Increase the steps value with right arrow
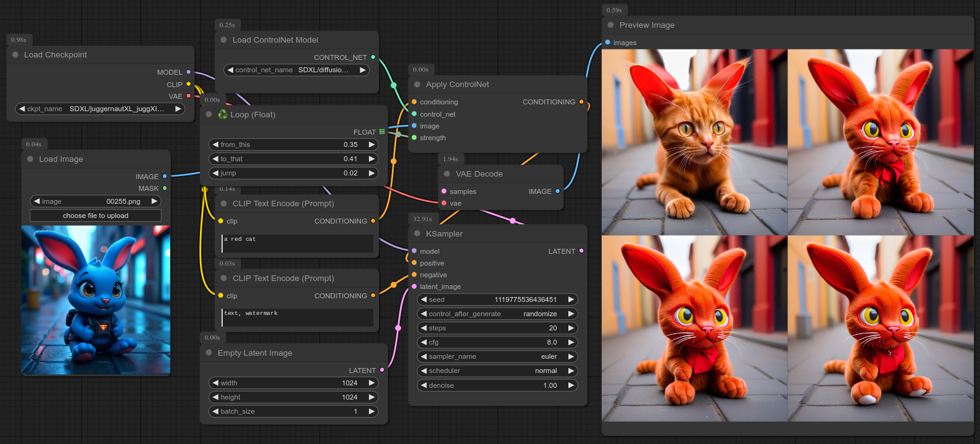Viewport: 980px width, 444px height. [x=571, y=328]
